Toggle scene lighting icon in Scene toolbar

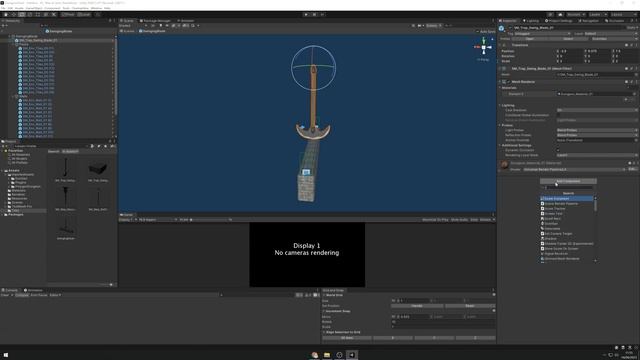pos(160,26)
